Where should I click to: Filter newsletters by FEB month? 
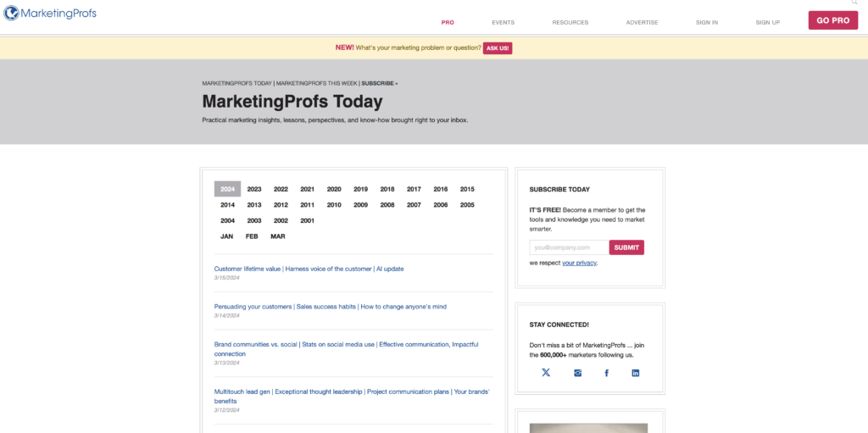click(252, 236)
